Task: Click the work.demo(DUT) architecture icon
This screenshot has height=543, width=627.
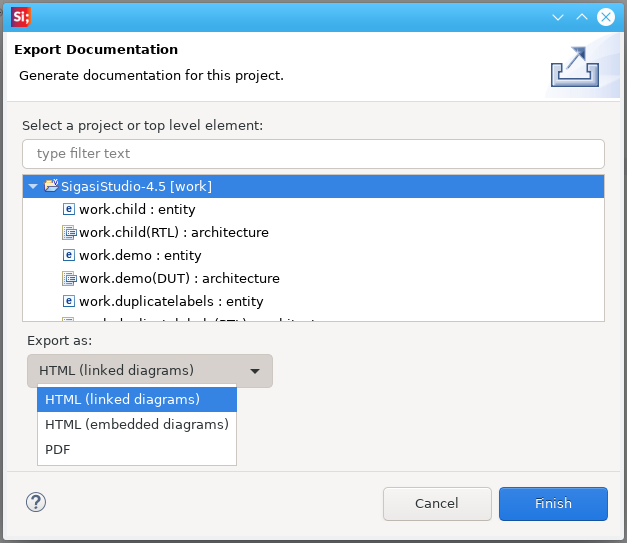Action: point(69,278)
